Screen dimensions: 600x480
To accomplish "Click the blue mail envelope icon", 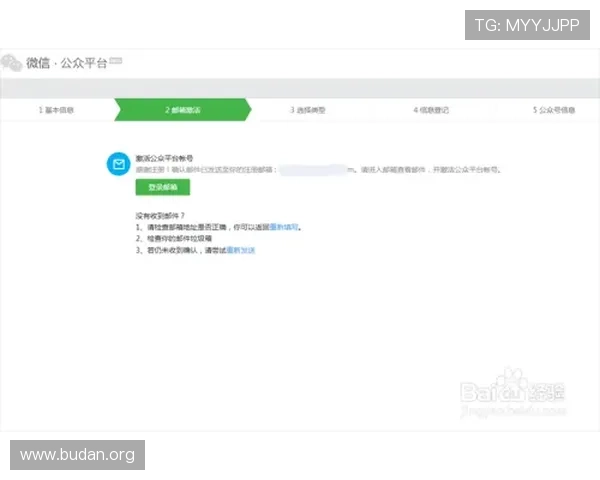I will pyautogui.click(x=119, y=164).
